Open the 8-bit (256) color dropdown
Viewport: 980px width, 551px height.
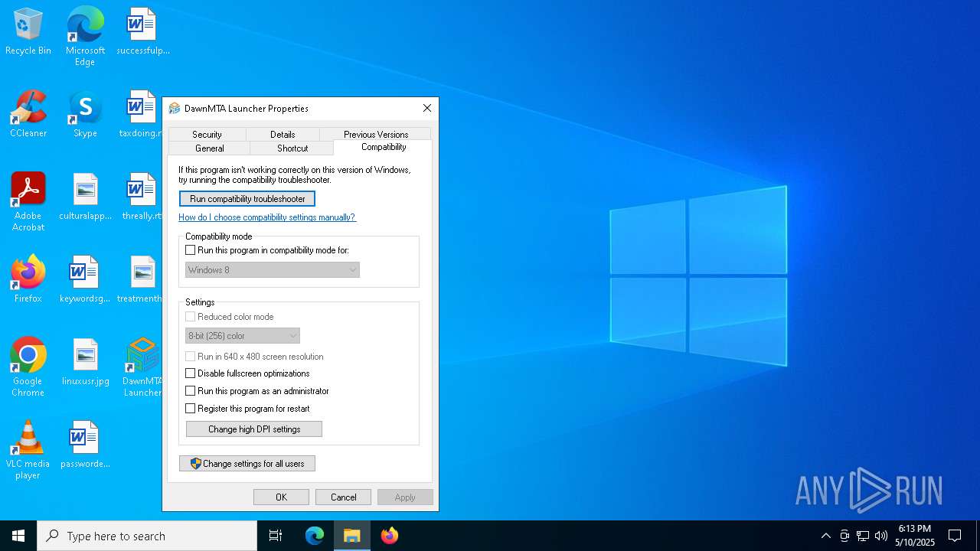(243, 336)
